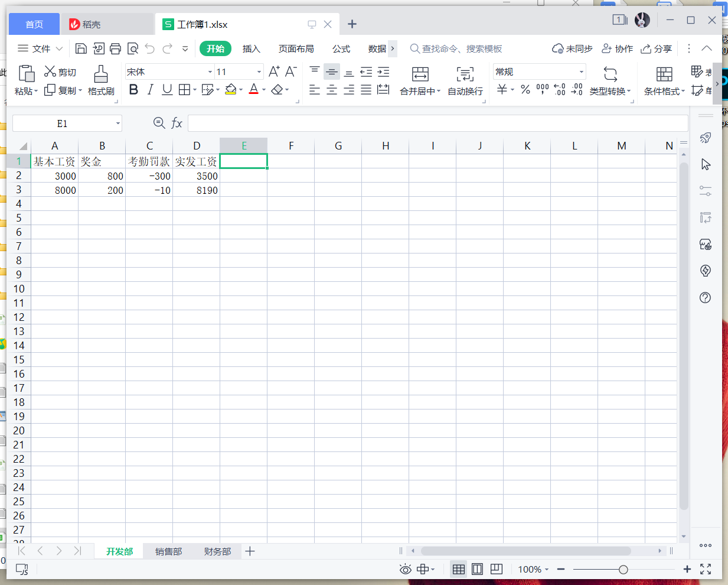The width and height of the screenshot is (728, 585).
Task: Expand the font size dropdown
Action: point(258,71)
